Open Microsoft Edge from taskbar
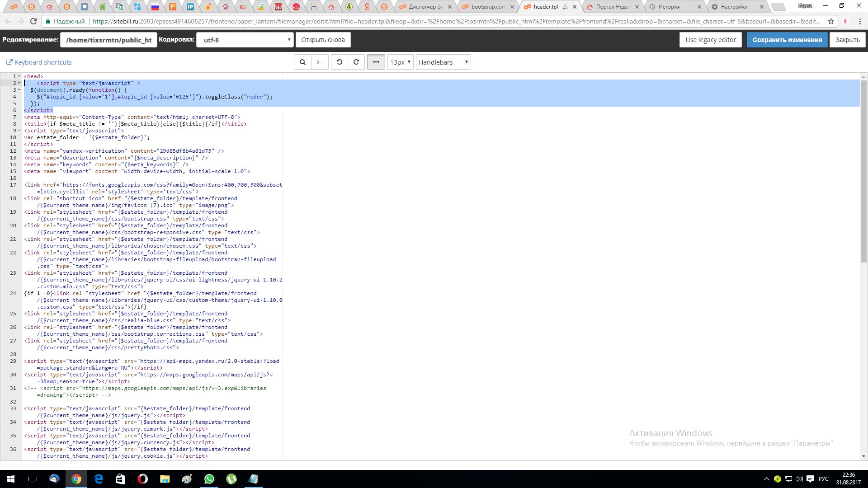The height and width of the screenshot is (488, 868). 99,479
